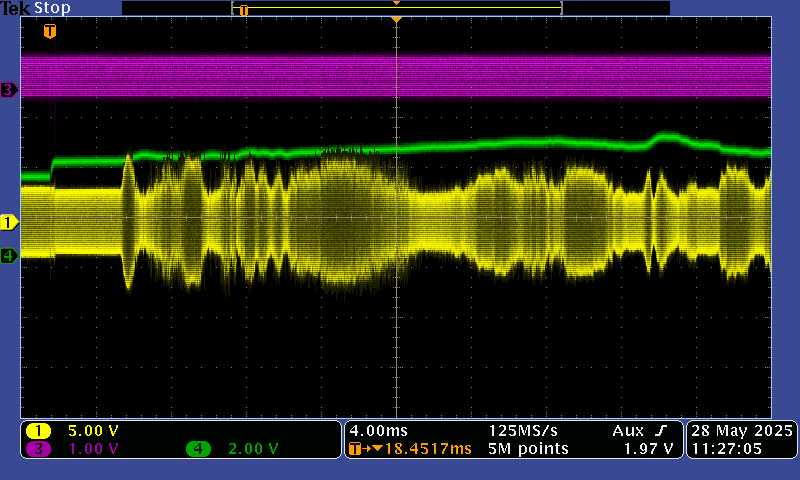800x480 pixels.
Task: Click the Tek logo
Action: [x=16, y=8]
